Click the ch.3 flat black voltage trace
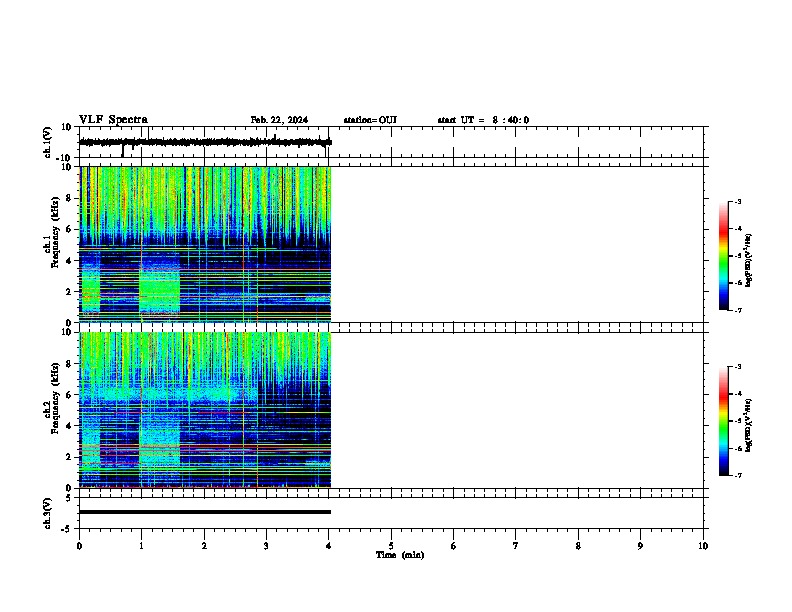The width and height of the screenshot is (792, 612). click(205, 512)
